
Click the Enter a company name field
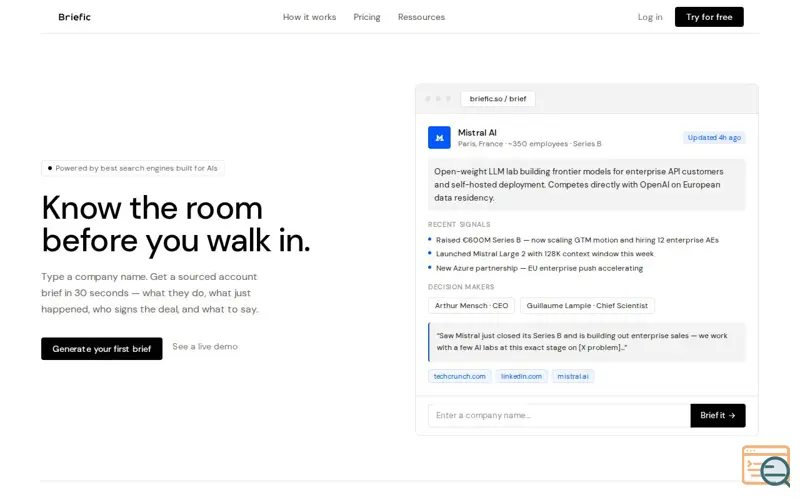coord(559,415)
